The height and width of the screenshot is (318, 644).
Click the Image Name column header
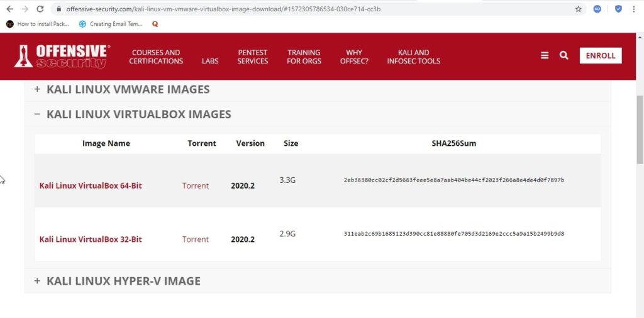click(106, 143)
